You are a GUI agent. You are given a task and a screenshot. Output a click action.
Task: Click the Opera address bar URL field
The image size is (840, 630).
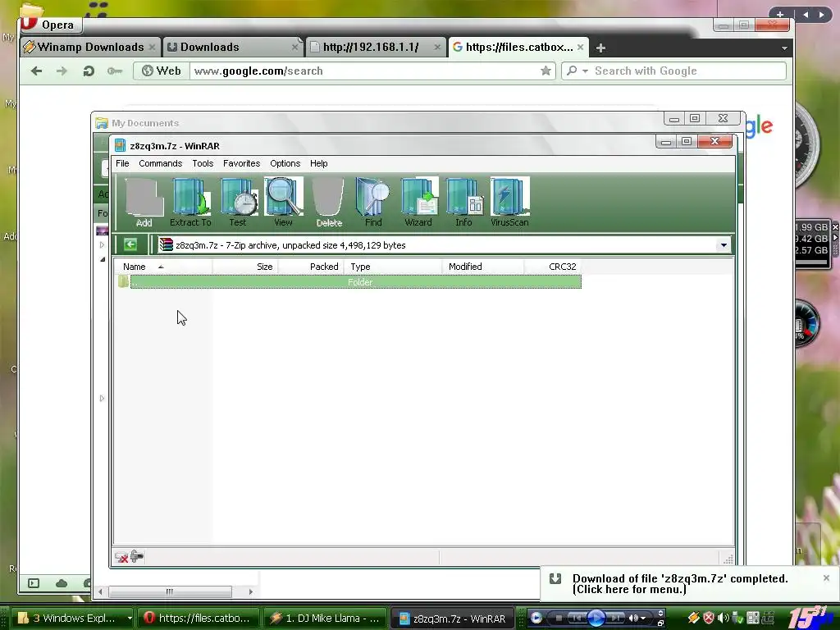[364, 71]
